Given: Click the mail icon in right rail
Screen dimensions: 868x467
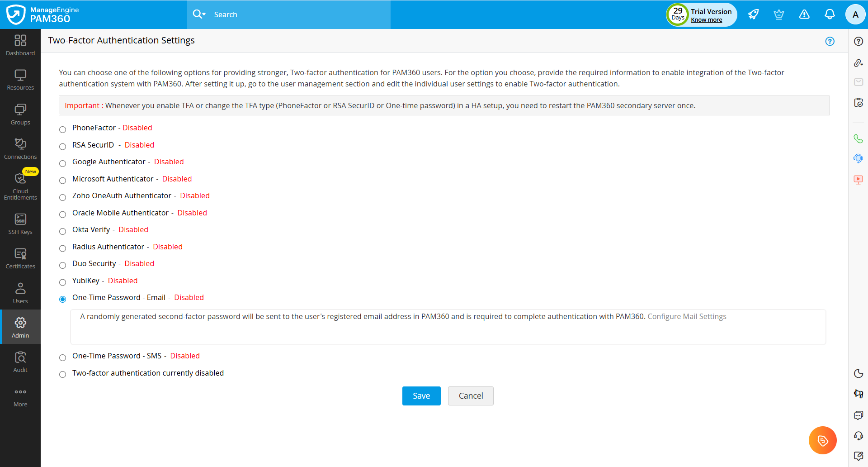Looking at the screenshot, I should tap(859, 82).
